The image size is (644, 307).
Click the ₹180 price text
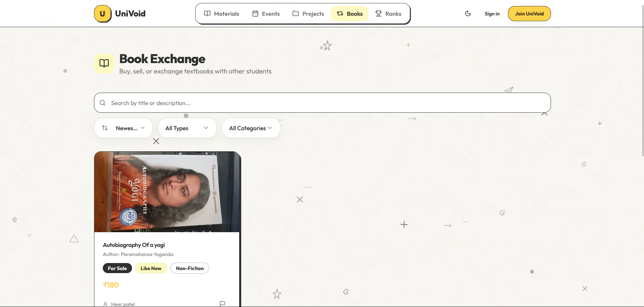click(111, 285)
